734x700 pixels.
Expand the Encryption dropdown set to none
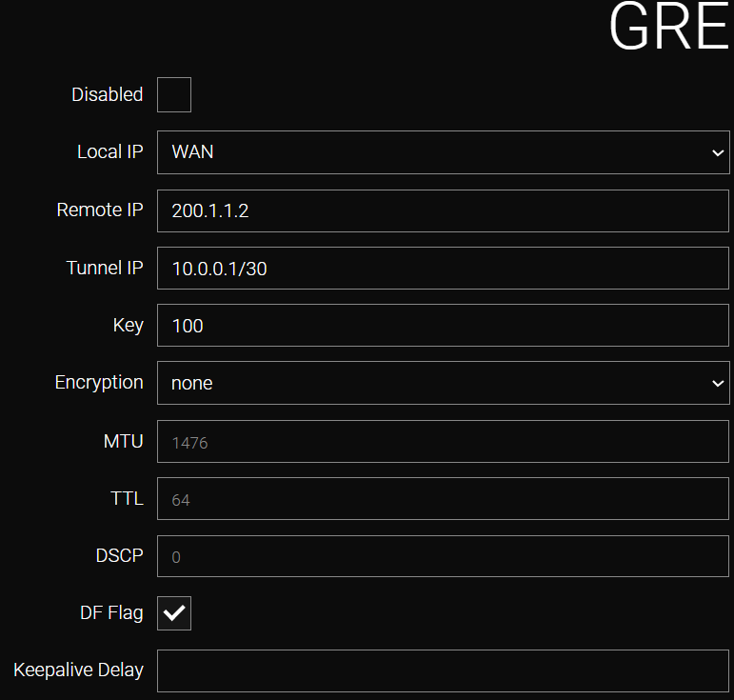click(444, 383)
